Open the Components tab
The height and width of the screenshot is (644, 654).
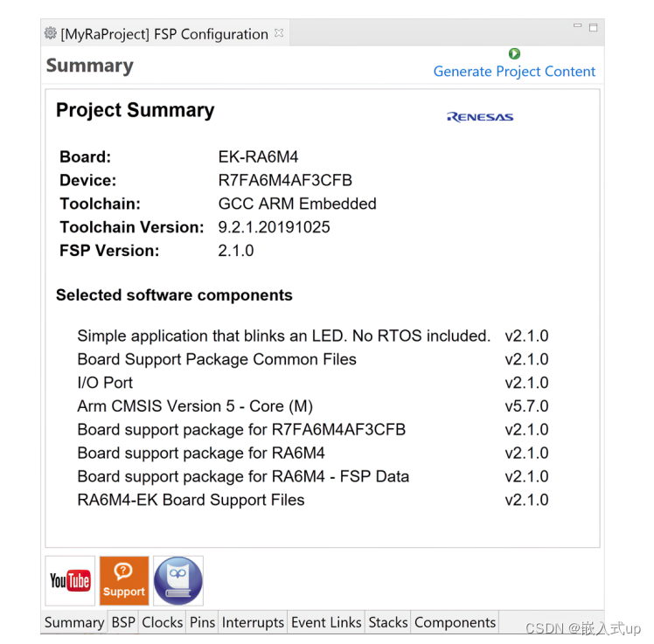[x=455, y=622]
